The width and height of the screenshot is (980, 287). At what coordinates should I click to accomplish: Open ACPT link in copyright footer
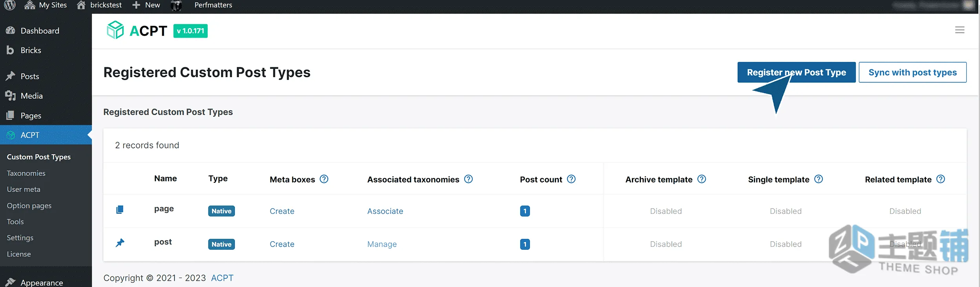(x=222, y=278)
